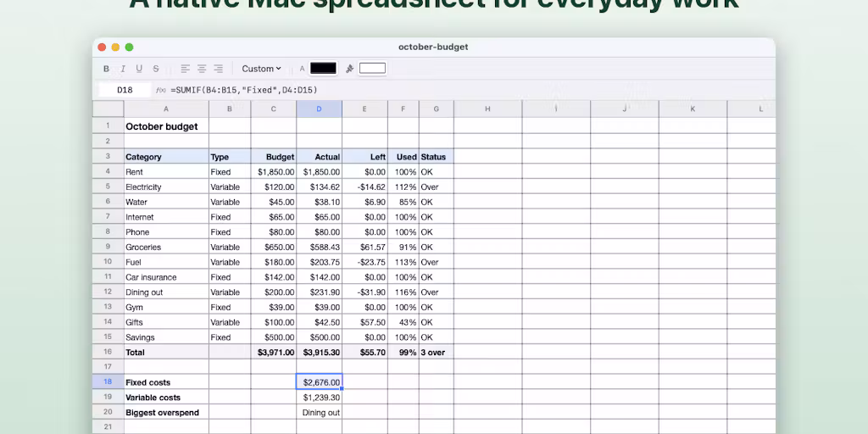Select column K header
The image size is (868, 434).
(693, 109)
